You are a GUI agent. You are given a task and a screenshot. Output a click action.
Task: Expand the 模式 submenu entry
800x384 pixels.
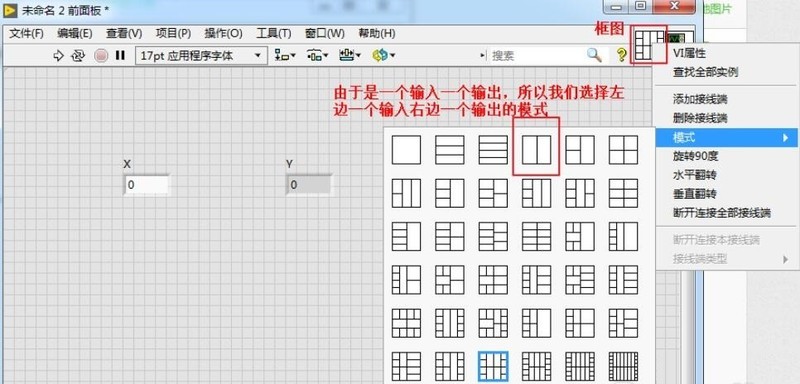tap(727, 138)
